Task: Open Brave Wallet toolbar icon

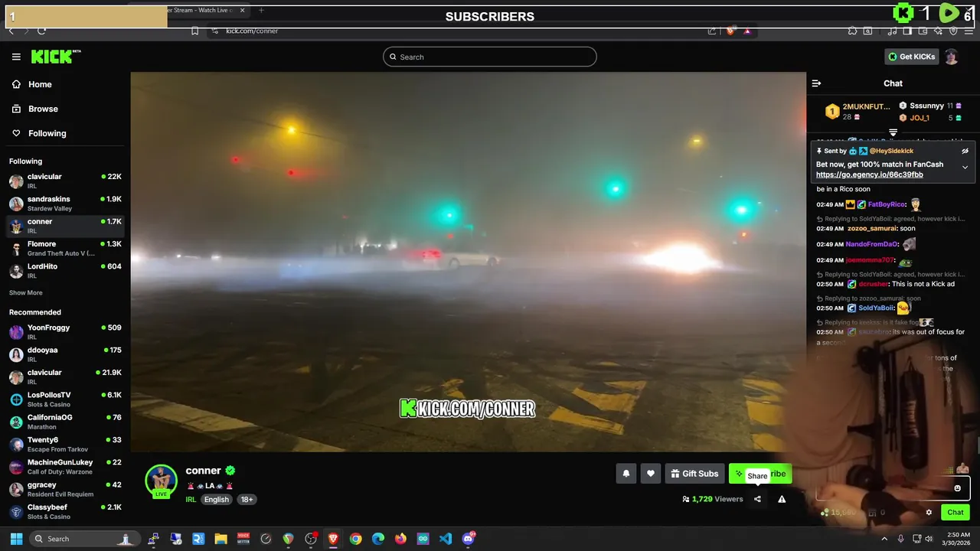Action: pyautogui.click(x=923, y=31)
